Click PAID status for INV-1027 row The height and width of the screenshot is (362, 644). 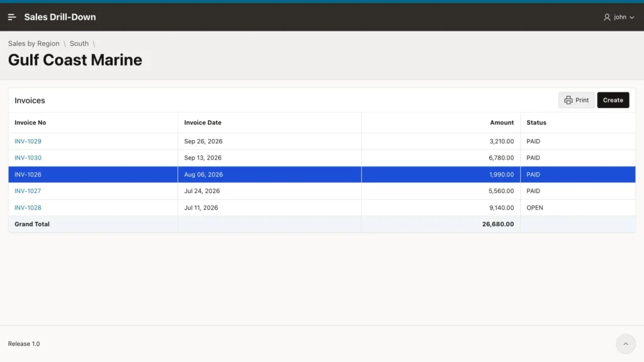(578, 191)
